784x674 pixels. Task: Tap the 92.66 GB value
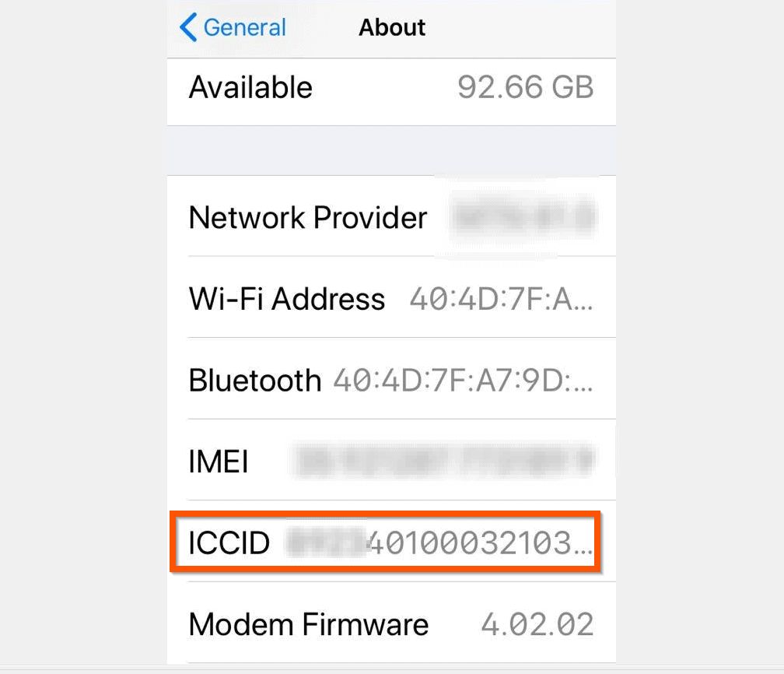pos(526,87)
